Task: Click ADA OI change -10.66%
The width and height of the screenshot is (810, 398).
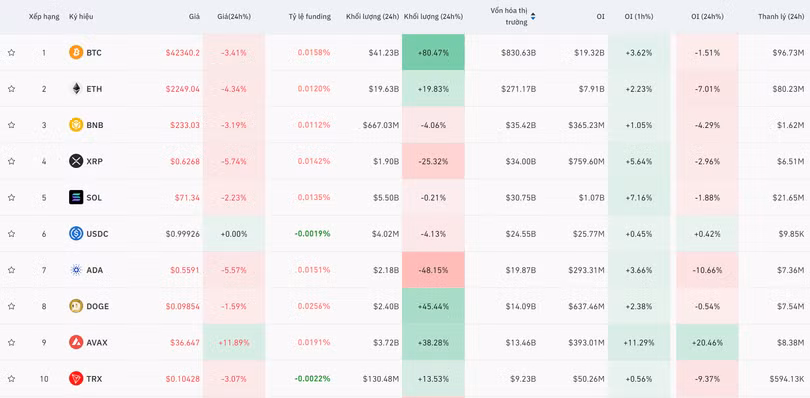Action: [x=707, y=270]
